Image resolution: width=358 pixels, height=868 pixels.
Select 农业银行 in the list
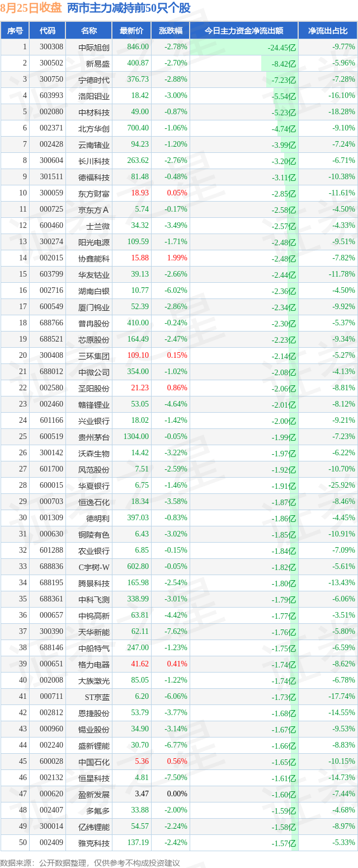coord(94,550)
